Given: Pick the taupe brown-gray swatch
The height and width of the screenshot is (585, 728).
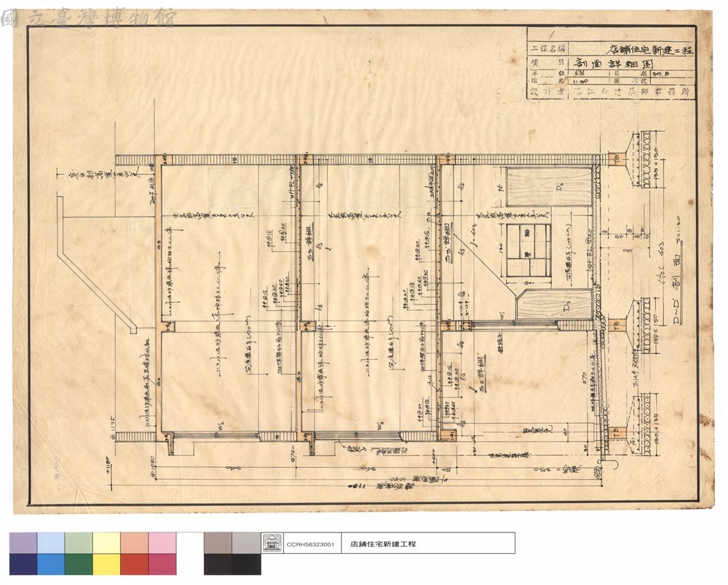Looking at the screenshot, I should pyautogui.click(x=218, y=543).
